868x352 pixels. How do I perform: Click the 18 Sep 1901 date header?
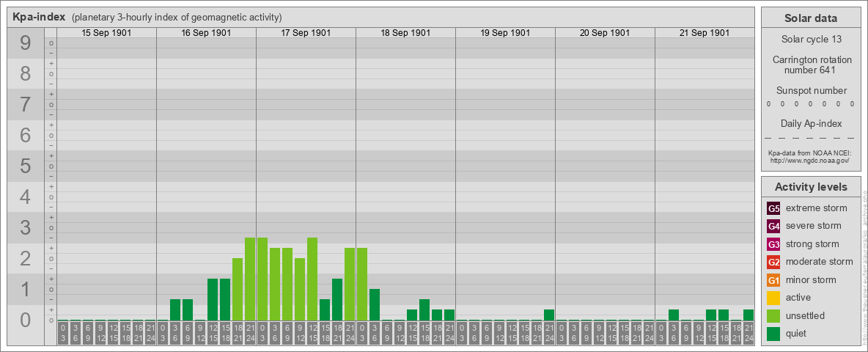pyautogui.click(x=405, y=33)
